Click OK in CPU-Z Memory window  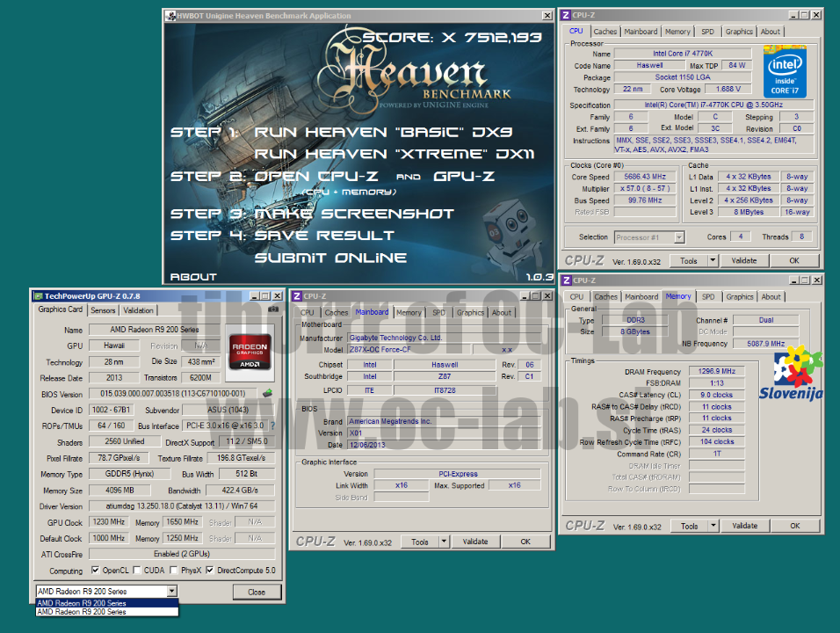(795, 526)
